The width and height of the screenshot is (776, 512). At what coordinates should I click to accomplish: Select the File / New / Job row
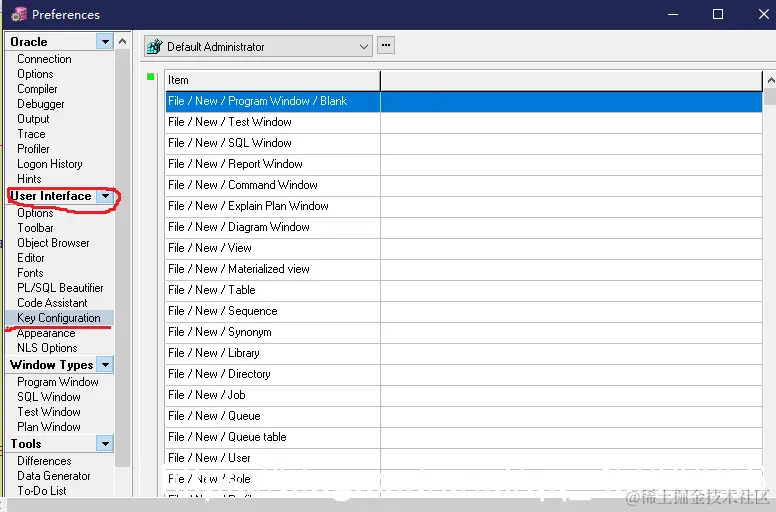pos(464,395)
